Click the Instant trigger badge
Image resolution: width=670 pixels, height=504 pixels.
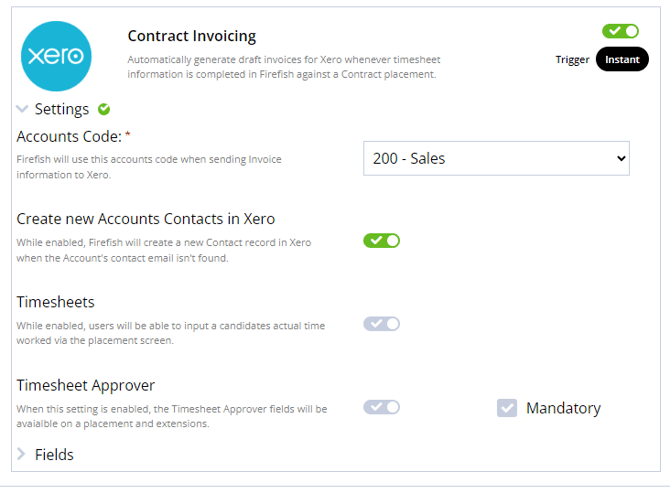pyautogui.click(x=622, y=59)
